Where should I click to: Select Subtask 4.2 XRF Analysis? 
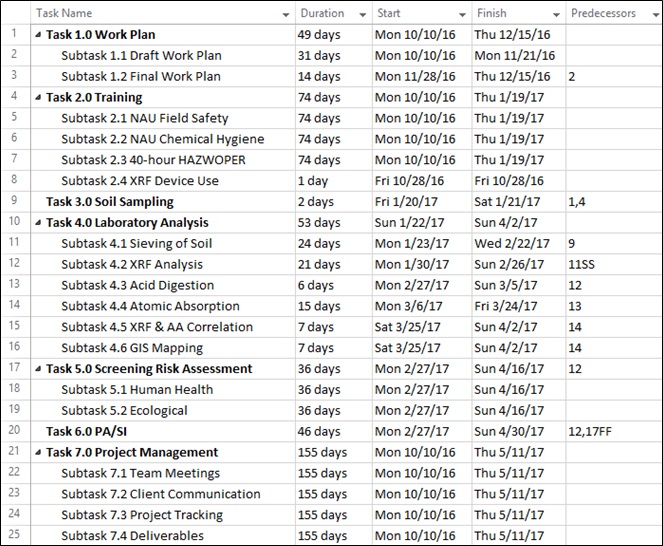[x=132, y=264]
